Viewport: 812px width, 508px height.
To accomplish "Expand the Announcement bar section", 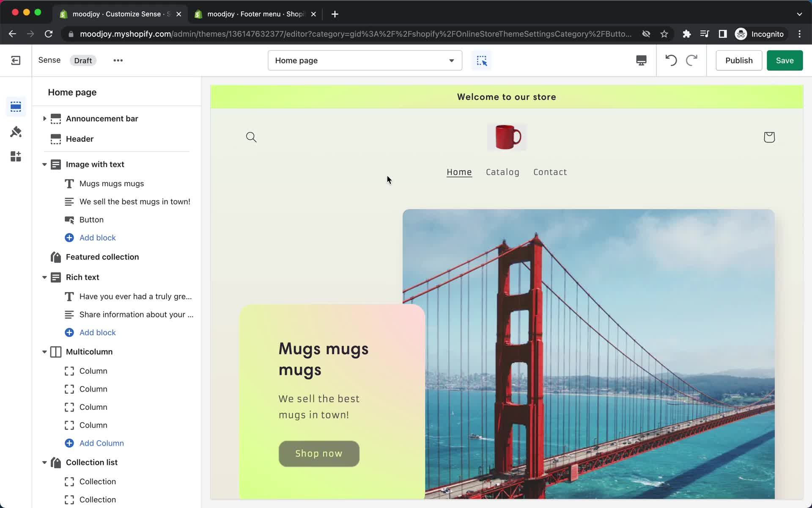I will coord(45,119).
